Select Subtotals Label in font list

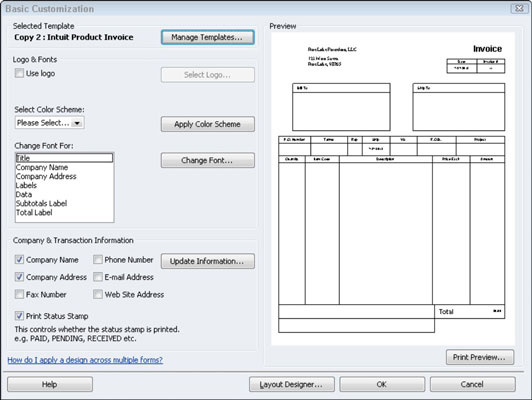[41, 204]
